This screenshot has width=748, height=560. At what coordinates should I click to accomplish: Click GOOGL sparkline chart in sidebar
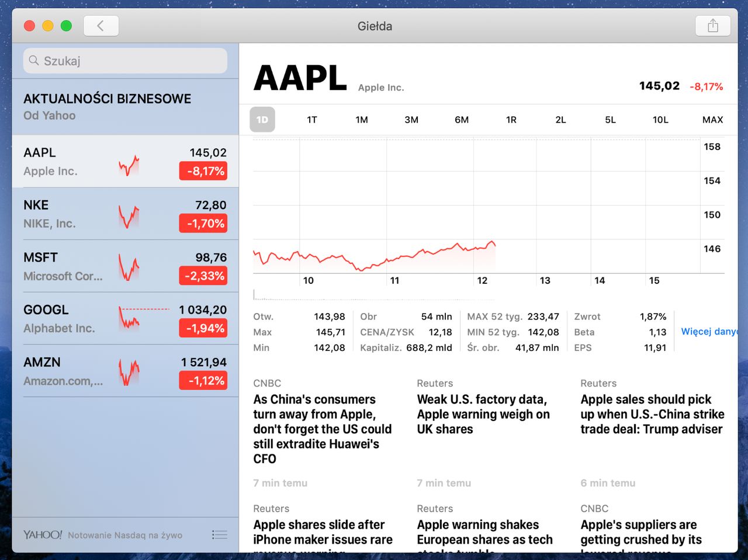coord(144,318)
